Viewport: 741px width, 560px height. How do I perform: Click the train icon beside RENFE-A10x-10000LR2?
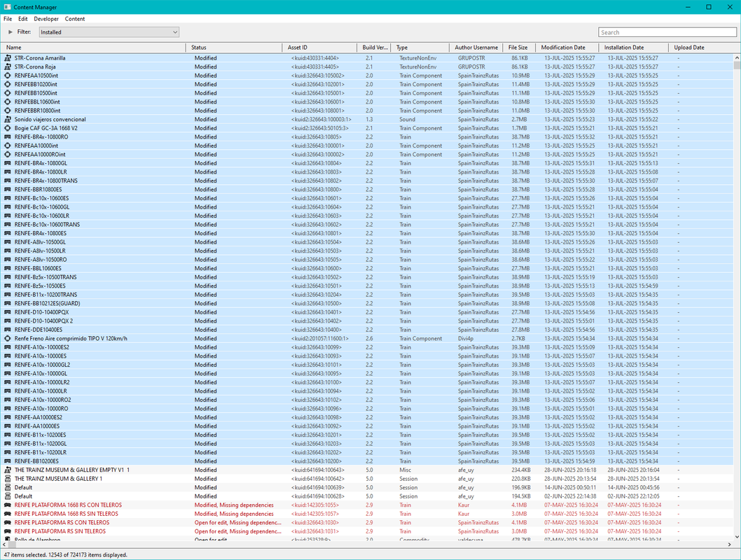pos(8,382)
